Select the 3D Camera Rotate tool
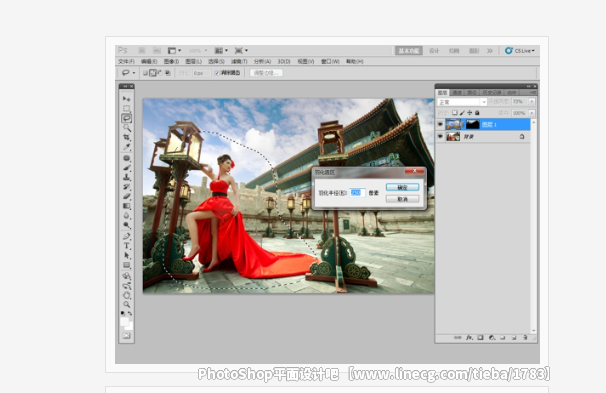Screen dimensions: 606x393 pos(126,286)
